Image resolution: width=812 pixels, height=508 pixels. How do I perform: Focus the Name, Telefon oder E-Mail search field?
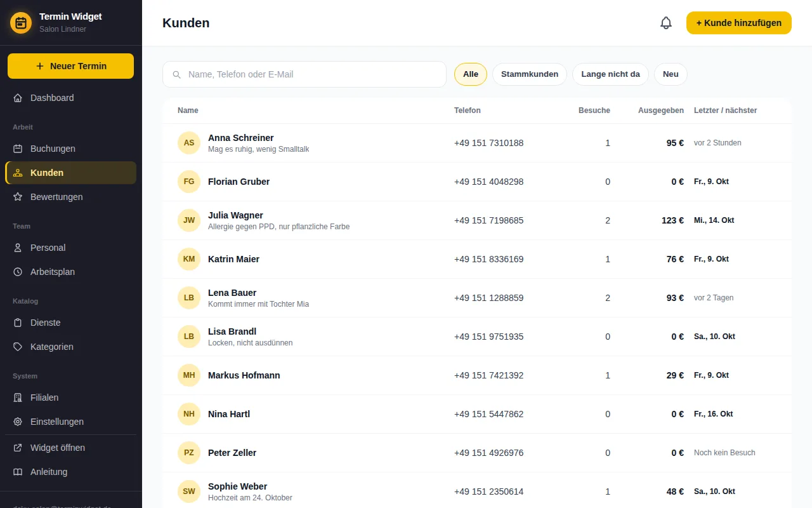(x=304, y=74)
